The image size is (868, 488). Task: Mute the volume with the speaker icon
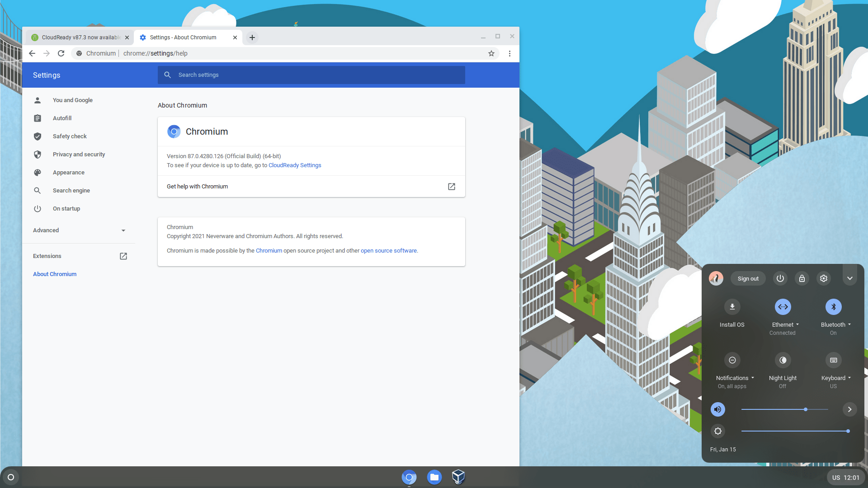coord(718,409)
